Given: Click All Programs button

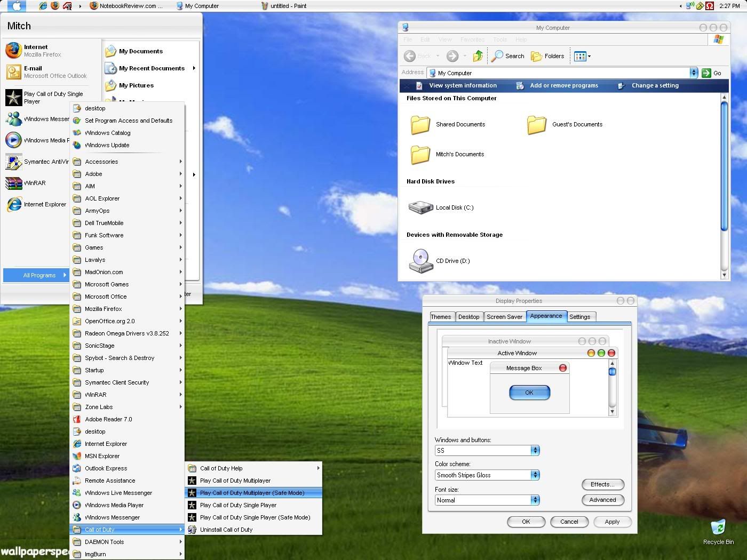Looking at the screenshot, I should coord(36,275).
